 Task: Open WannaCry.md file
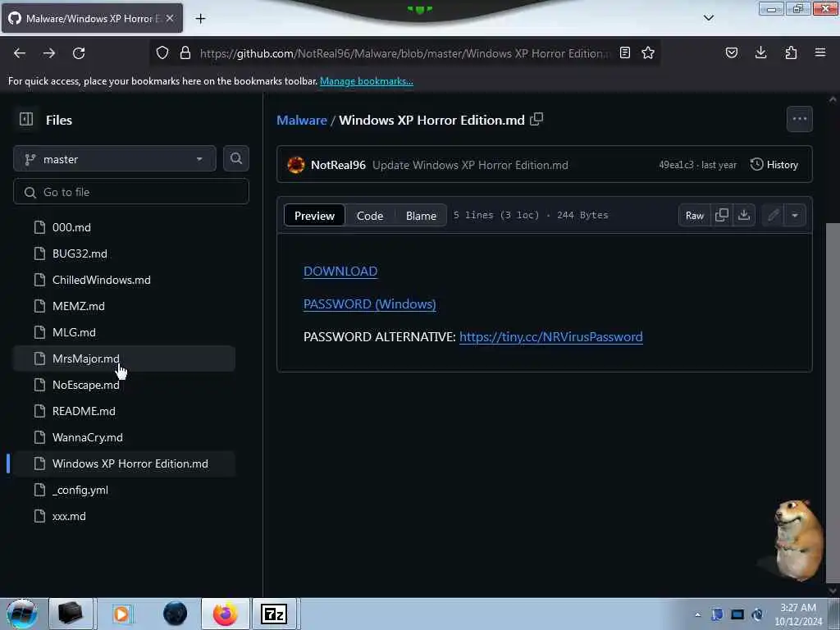click(125, 437)
